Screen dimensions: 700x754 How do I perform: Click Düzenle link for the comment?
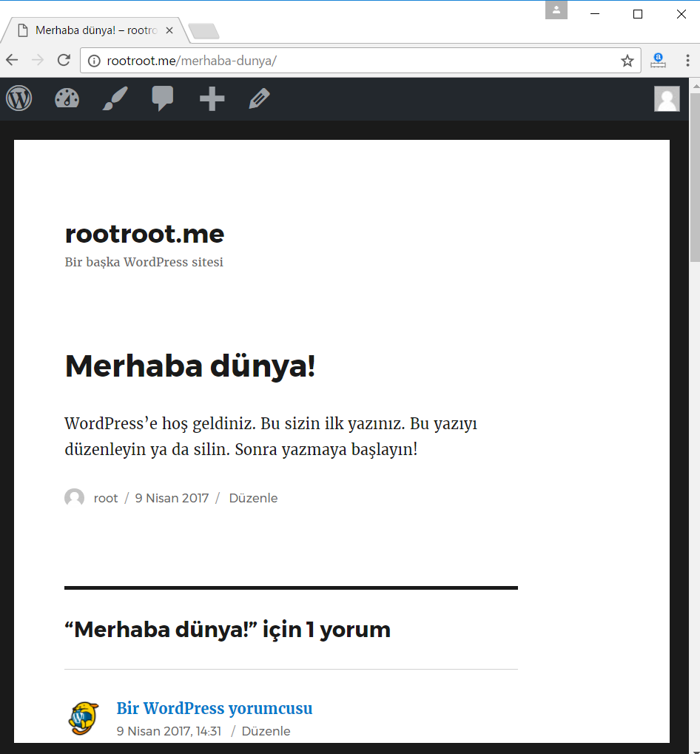[x=266, y=731]
